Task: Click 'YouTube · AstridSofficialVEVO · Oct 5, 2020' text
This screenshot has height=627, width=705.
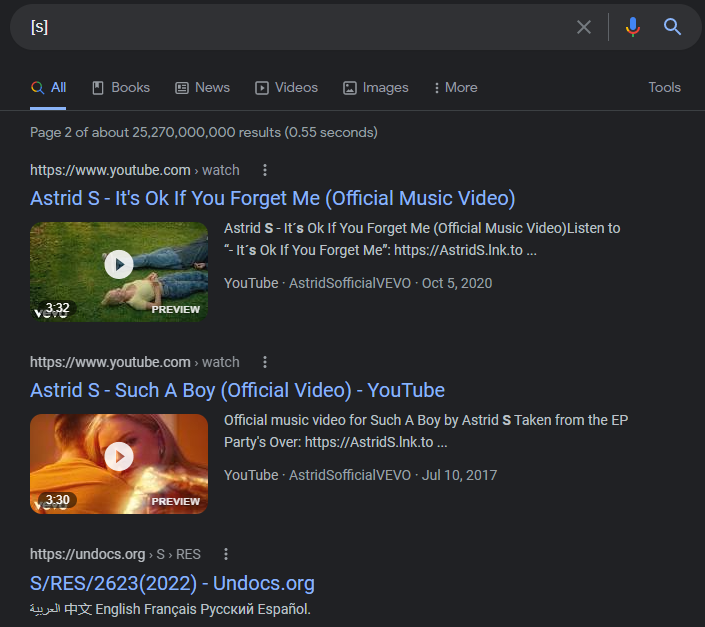Action: click(x=358, y=283)
